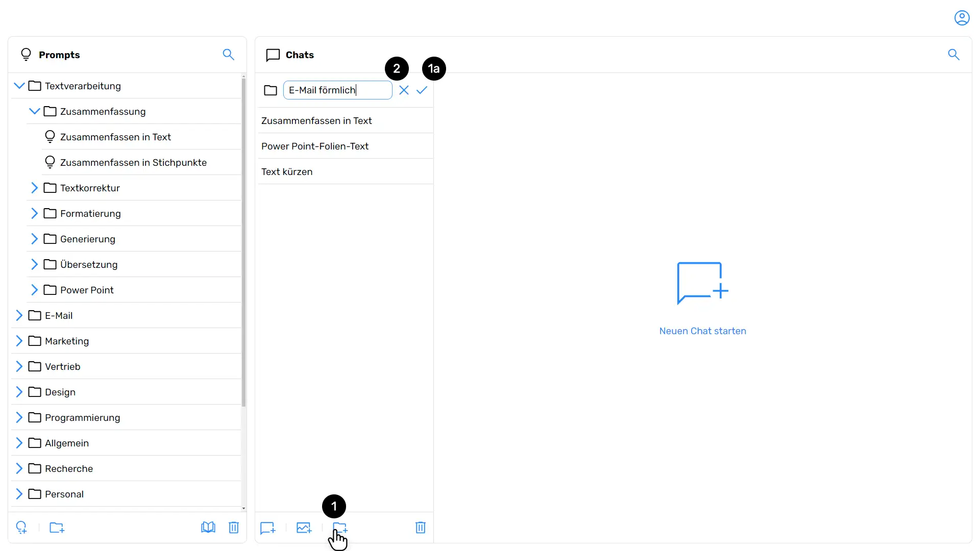The image size is (980, 551).
Task: Expand the Textkorrektur category folder
Action: pyautogui.click(x=35, y=188)
